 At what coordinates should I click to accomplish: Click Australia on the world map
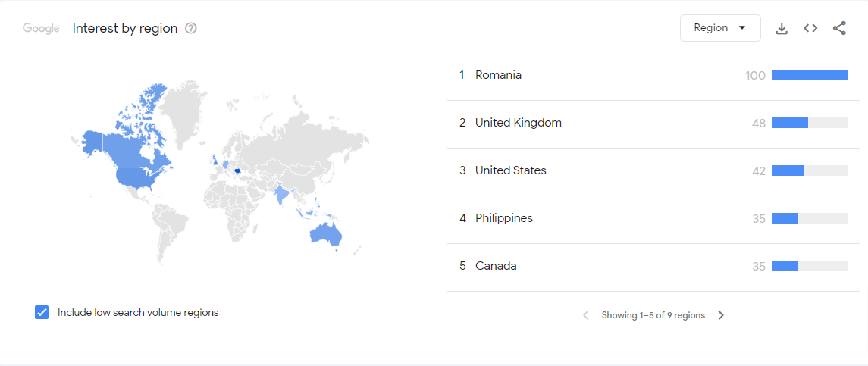point(326,235)
